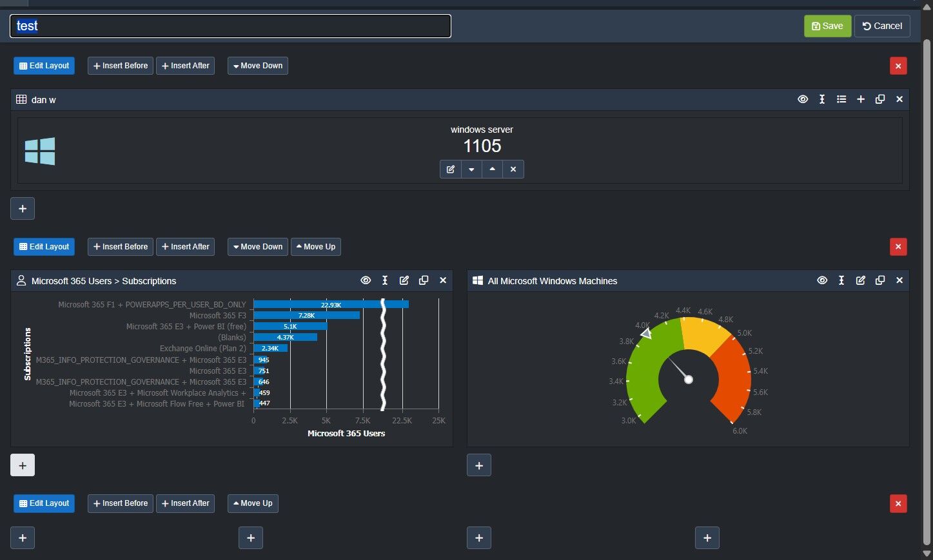This screenshot has height=560, width=933.
Task: Click the plus icon in dan w header
Action: pos(860,99)
